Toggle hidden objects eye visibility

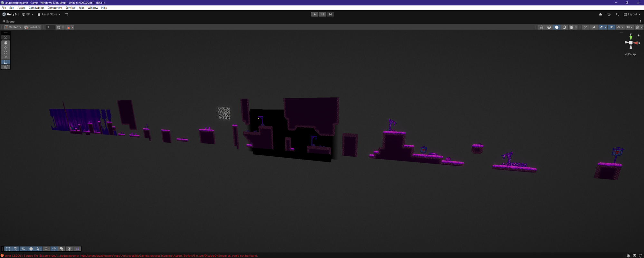(611, 27)
